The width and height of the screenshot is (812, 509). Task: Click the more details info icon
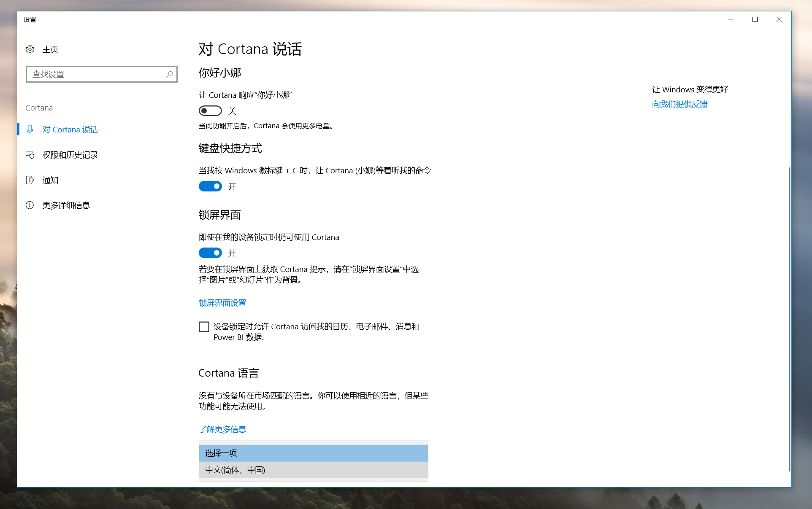(x=30, y=205)
